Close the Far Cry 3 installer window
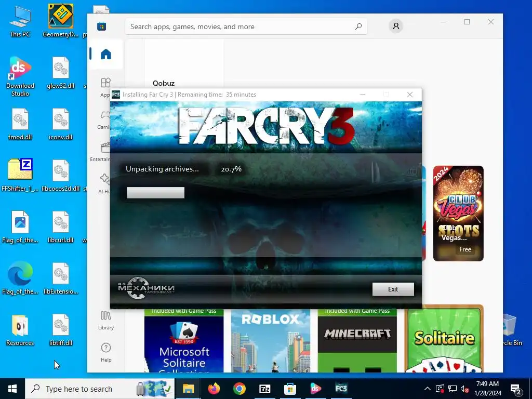Screen dimensions: 532x399 click(410, 95)
